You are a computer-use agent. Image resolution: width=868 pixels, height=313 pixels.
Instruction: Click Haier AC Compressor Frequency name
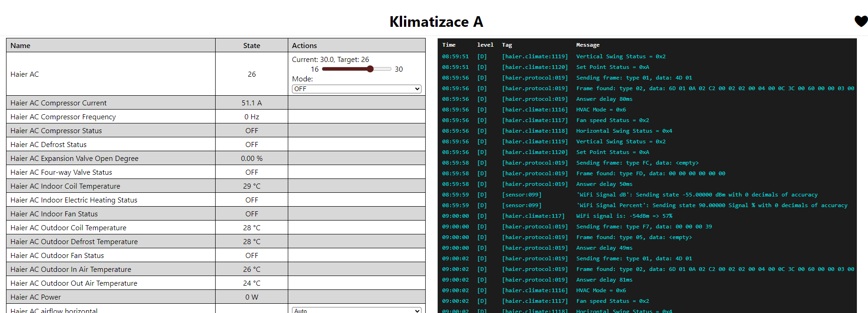[63, 117]
